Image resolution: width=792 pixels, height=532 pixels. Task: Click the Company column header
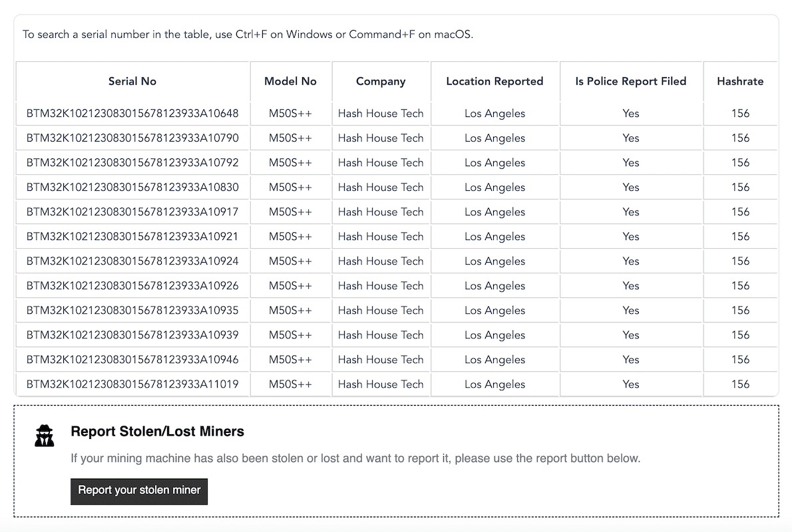click(x=381, y=81)
